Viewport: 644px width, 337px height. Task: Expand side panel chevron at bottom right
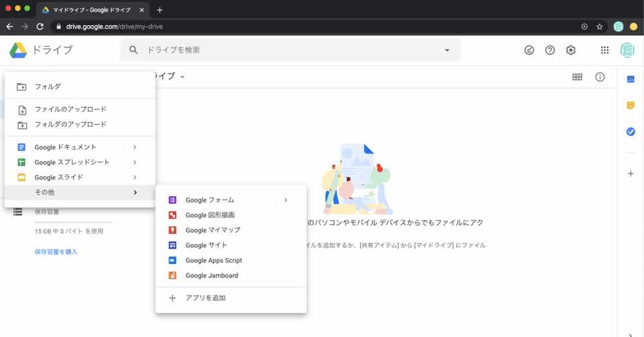631,335
